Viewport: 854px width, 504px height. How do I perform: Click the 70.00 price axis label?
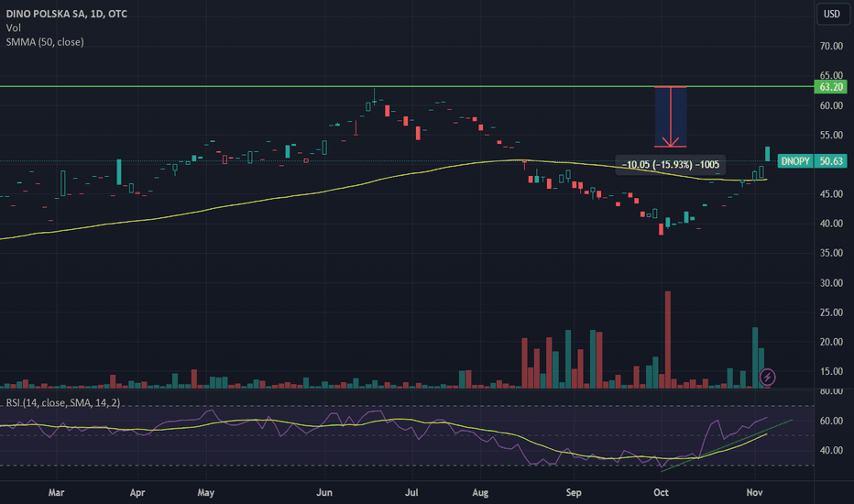click(831, 47)
